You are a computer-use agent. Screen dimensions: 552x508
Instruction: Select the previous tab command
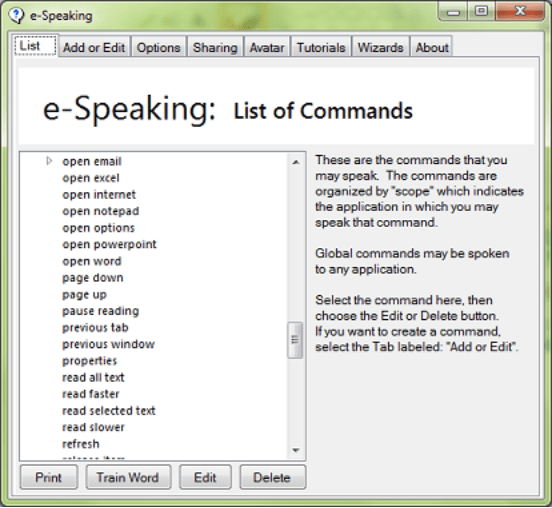(95, 327)
